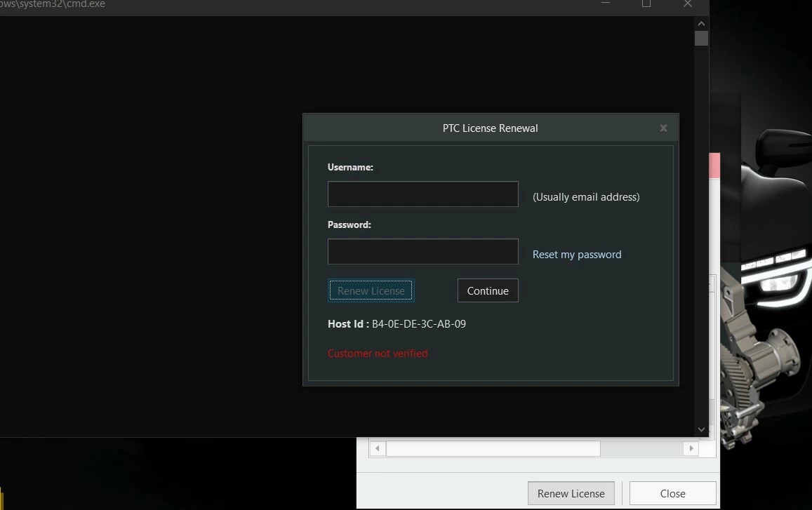Image resolution: width=812 pixels, height=510 pixels.
Task: Click the cmd window vertical scrollbar thumb
Action: tap(701, 39)
